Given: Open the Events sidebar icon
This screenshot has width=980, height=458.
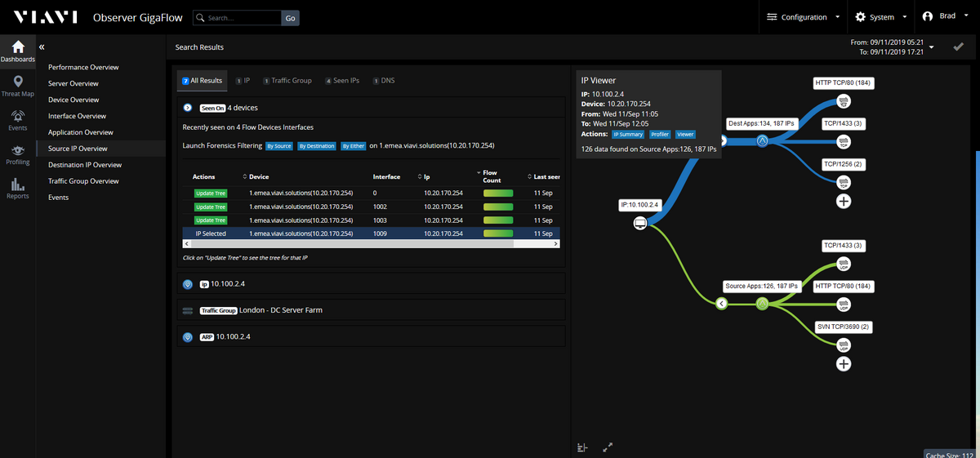Looking at the screenshot, I should click(x=17, y=119).
